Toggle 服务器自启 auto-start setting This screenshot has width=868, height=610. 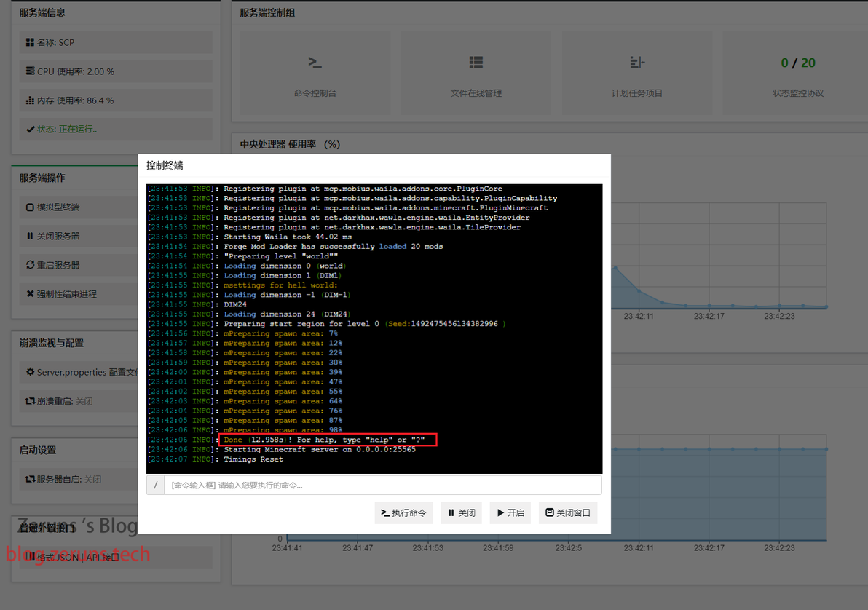coord(79,479)
